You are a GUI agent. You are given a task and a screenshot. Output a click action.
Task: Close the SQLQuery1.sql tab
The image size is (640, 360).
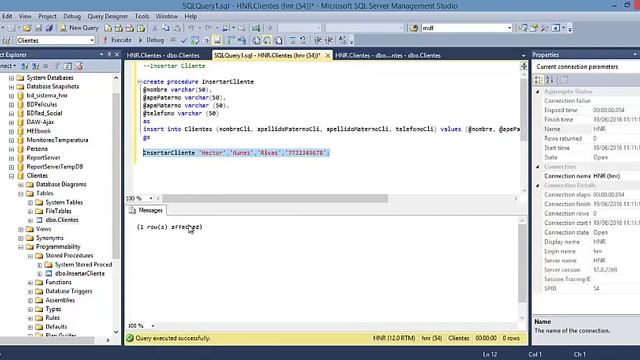[328, 55]
